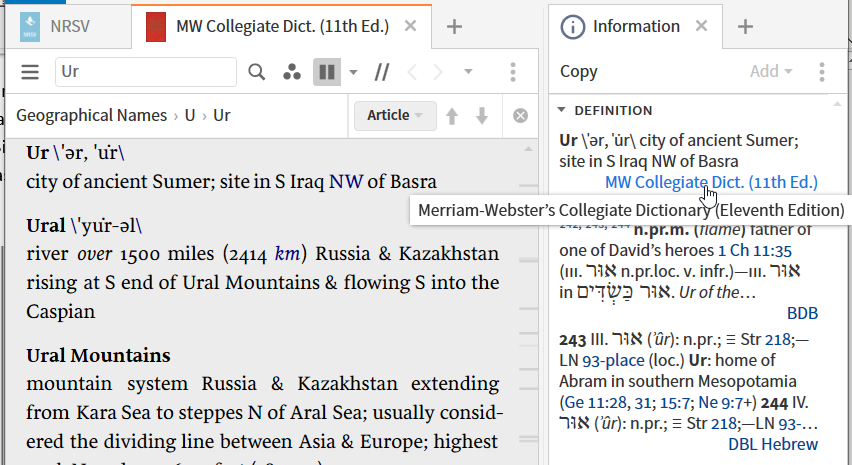Click the 31 verse reference link
This screenshot has height=465, width=852.
(x=643, y=402)
